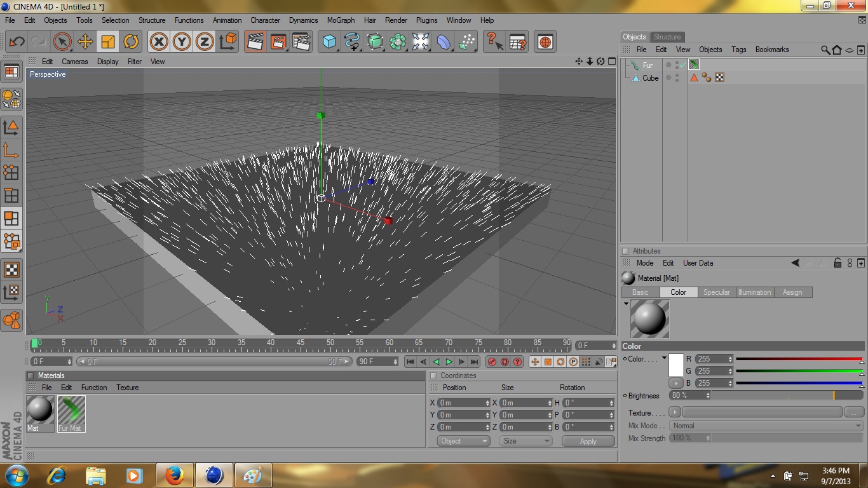The height and width of the screenshot is (488, 868).
Task: Select the Live Selection tool
Action: (62, 42)
